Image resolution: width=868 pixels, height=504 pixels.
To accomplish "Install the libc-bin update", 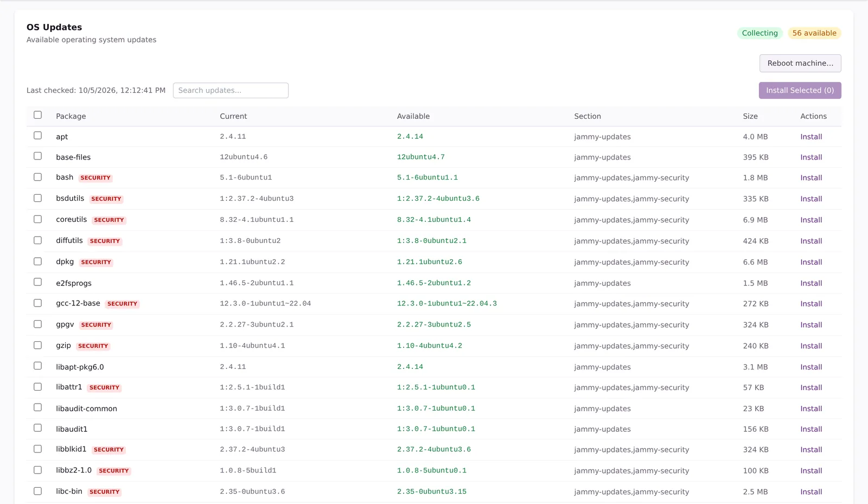I will coord(811,492).
